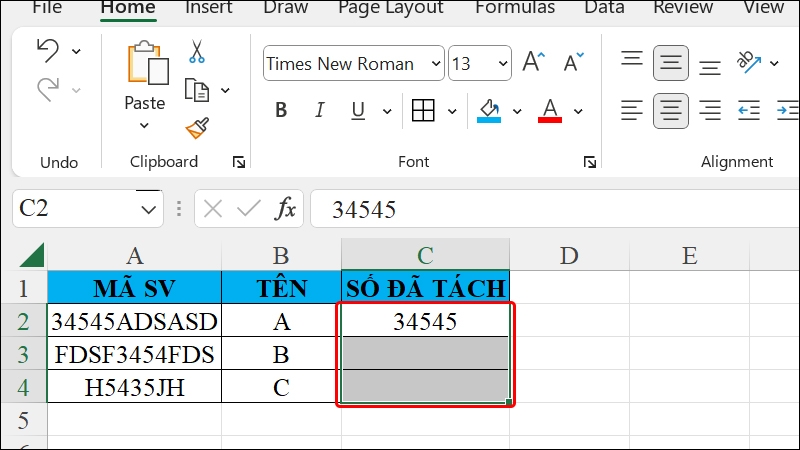
Task: Open the Formulas tab
Action: pos(515,8)
